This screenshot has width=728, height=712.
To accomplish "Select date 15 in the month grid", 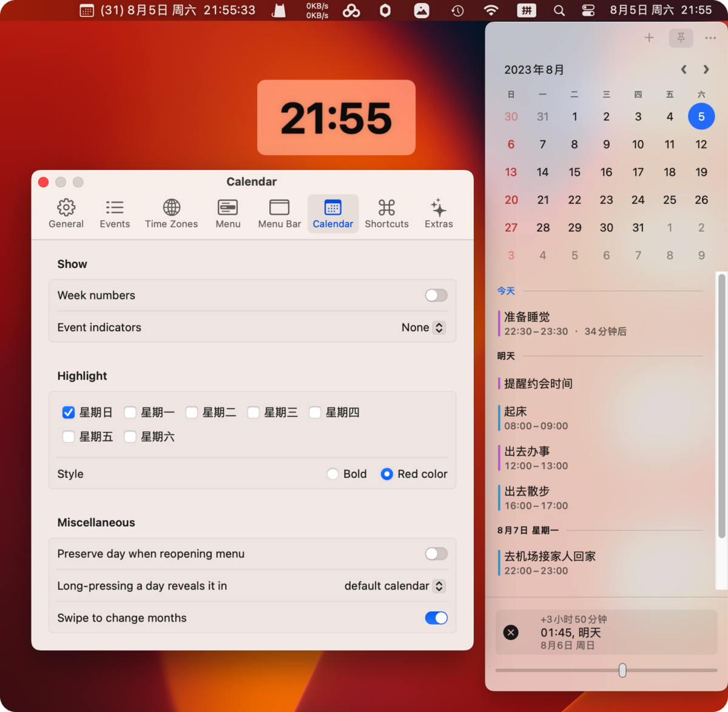I will [575, 172].
